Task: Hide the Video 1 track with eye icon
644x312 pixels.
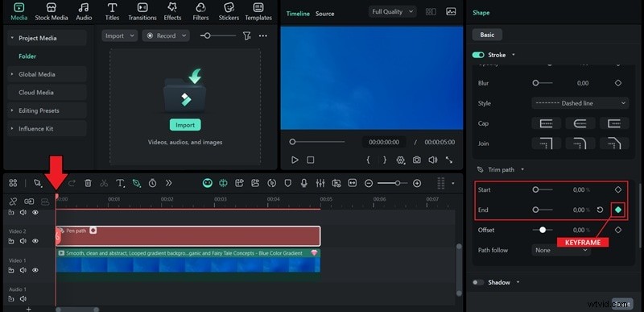Action: (35, 270)
